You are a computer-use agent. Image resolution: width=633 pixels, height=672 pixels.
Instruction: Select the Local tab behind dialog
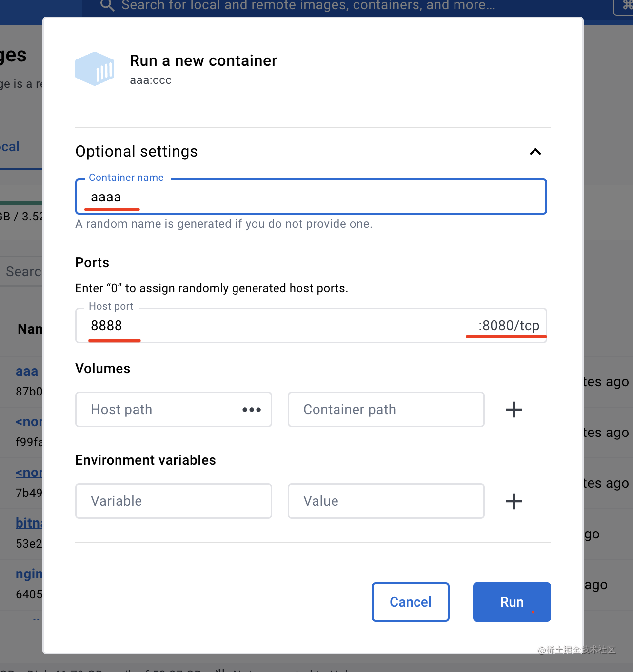click(x=10, y=147)
